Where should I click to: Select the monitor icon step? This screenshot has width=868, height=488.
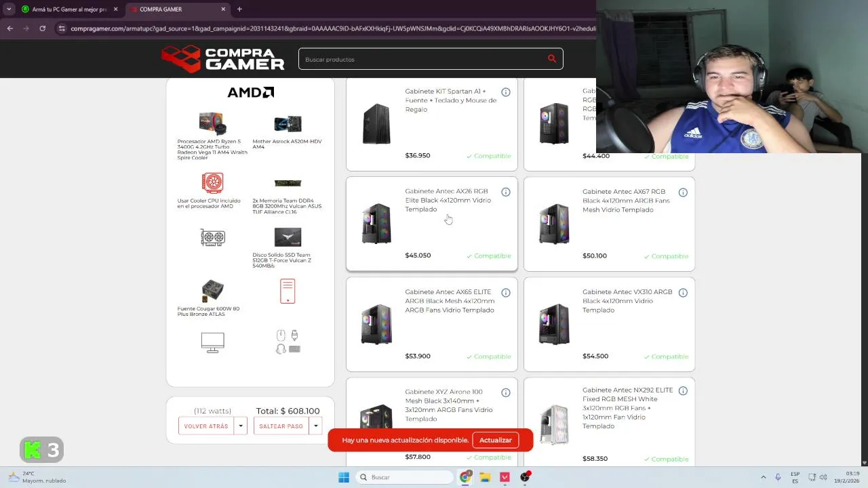pyautogui.click(x=212, y=342)
